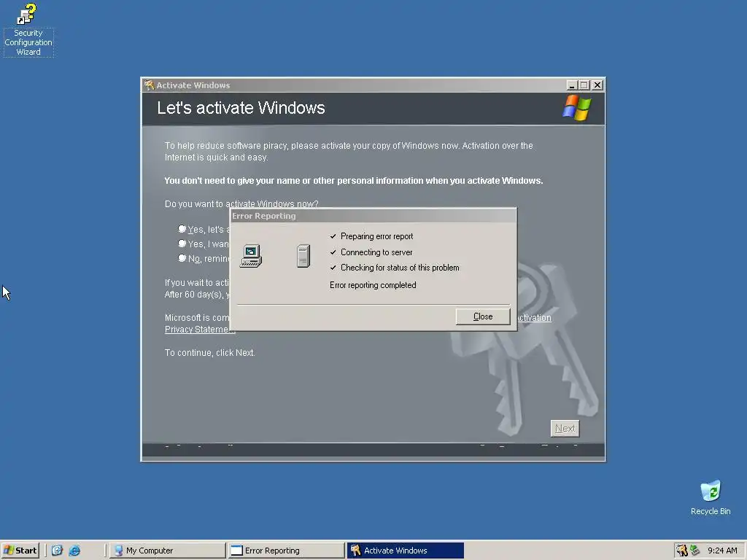Select the "Yes, let's" radio option

pos(182,229)
